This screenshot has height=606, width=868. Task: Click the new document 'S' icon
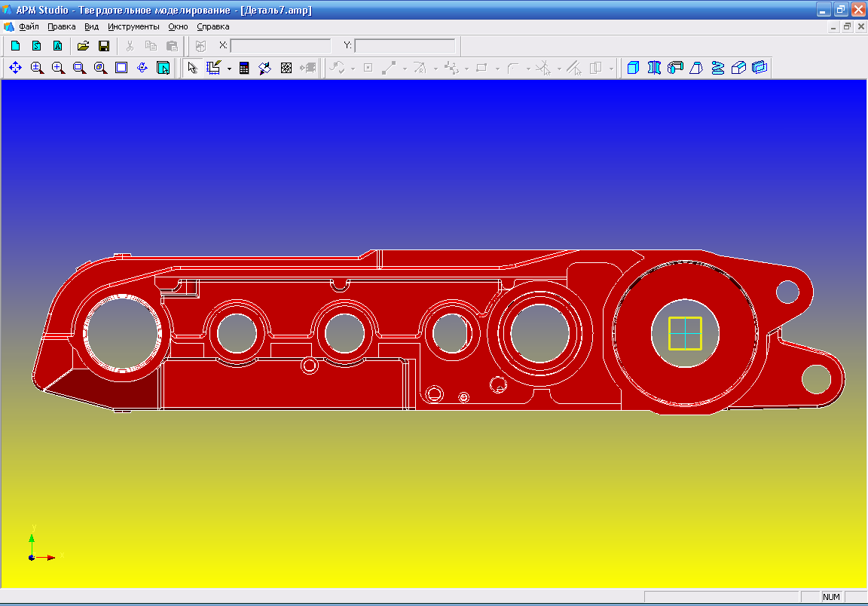click(36, 46)
